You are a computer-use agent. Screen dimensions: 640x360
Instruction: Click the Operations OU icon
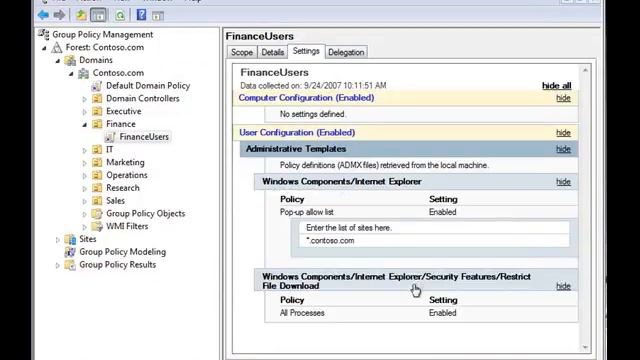coord(97,175)
